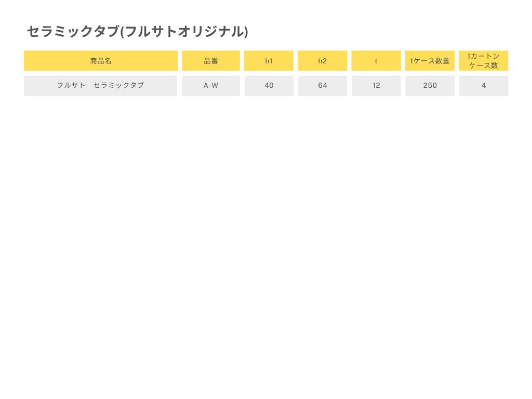
Task: Click the t column header
Action: tap(376, 61)
